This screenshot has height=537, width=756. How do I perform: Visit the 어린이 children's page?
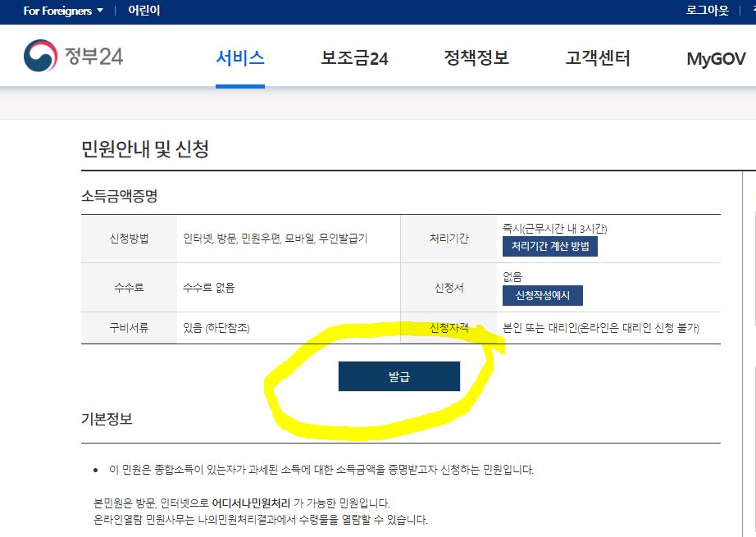click(x=143, y=11)
